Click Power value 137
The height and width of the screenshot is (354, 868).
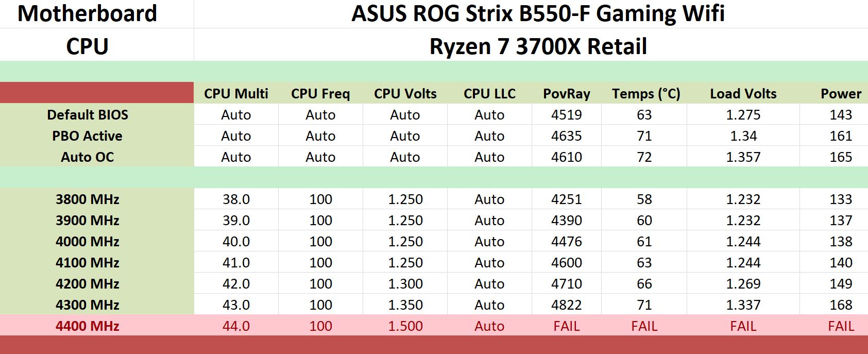point(841,221)
